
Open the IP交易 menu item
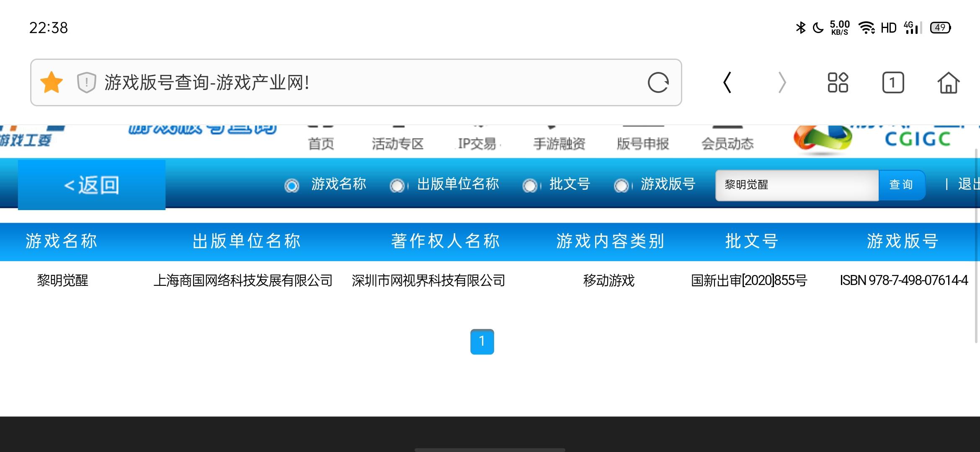coord(477,144)
